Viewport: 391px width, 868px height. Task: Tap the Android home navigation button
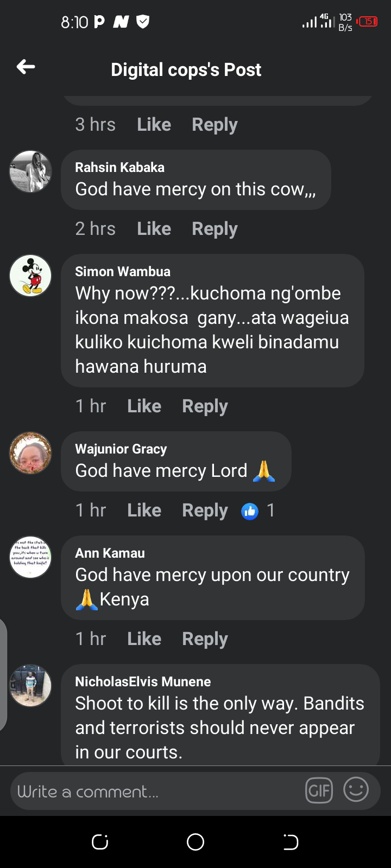point(195,842)
